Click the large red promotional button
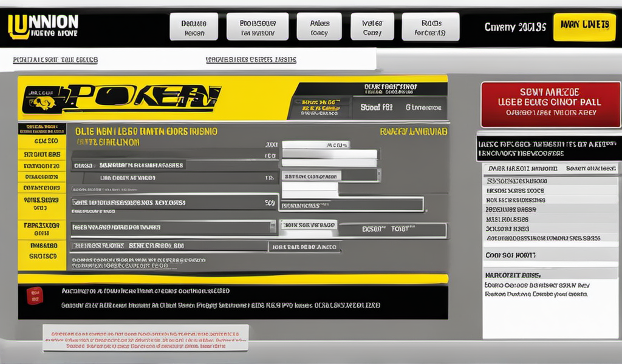The height and width of the screenshot is (364, 622). (550, 104)
